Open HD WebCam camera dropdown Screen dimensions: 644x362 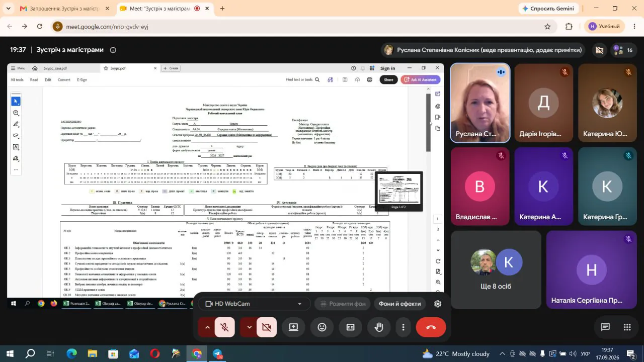coord(254,304)
